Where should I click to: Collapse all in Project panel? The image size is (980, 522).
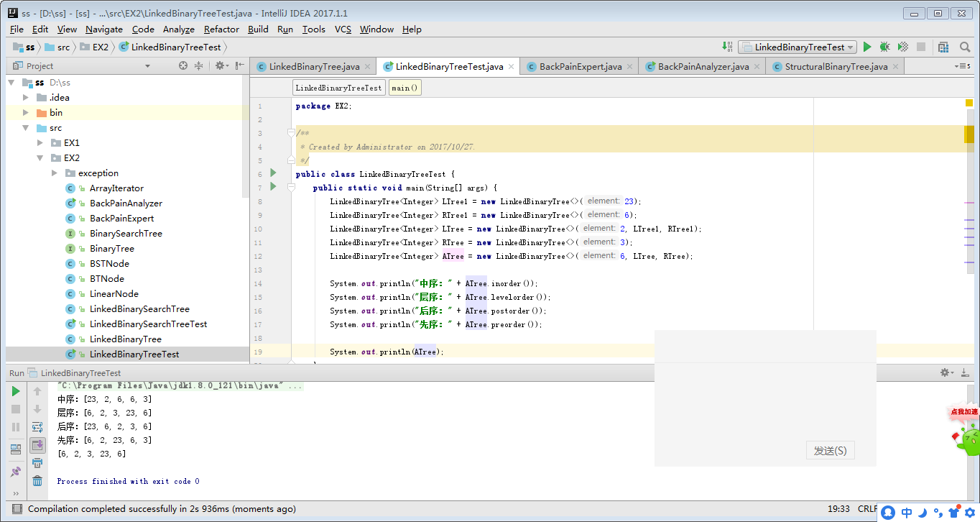tap(198, 65)
